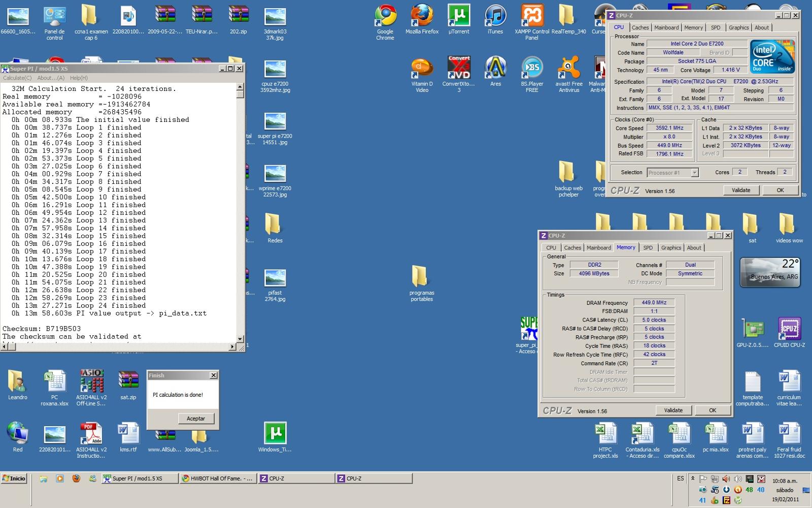Open About tab in top CPU-Z window
The width and height of the screenshot is (812, 508).
(761, 28)
